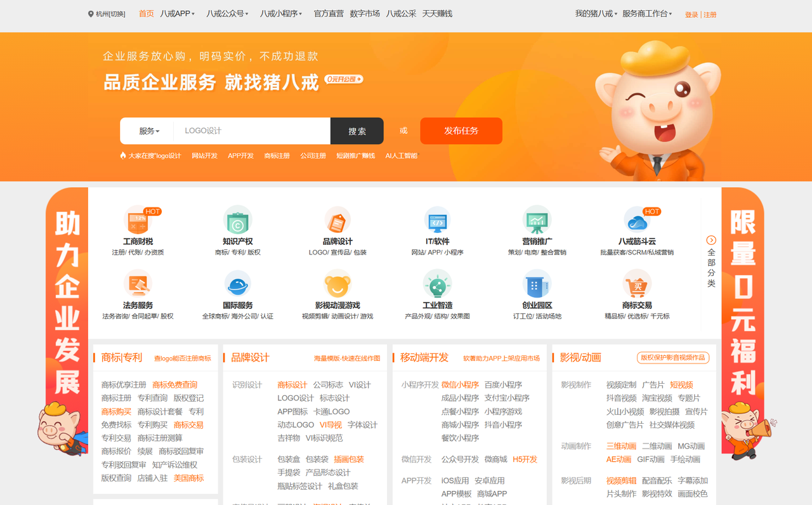Click the 发布任务 button

[461, 131]
